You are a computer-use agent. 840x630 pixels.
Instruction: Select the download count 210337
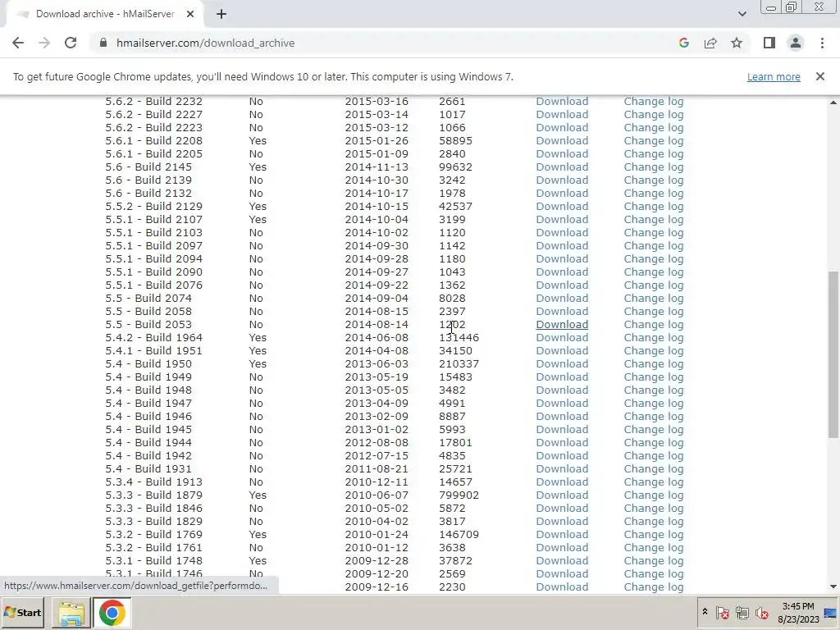(459, 363)
